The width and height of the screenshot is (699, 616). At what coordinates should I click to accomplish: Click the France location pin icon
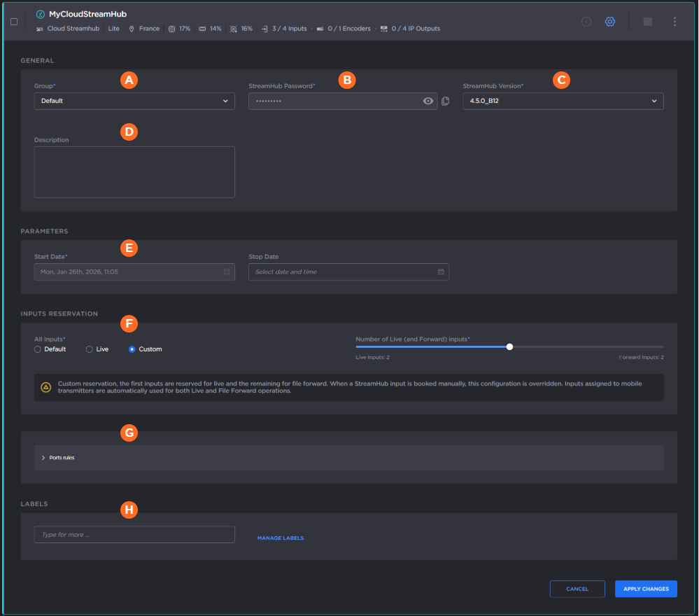132,29
